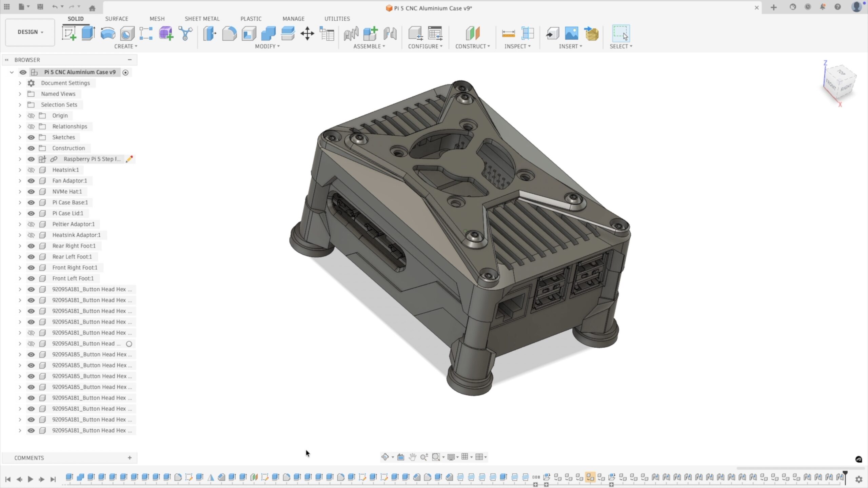Add a comment with the plus button
This screenshot has height=488, width=868.
click(130, 458)
